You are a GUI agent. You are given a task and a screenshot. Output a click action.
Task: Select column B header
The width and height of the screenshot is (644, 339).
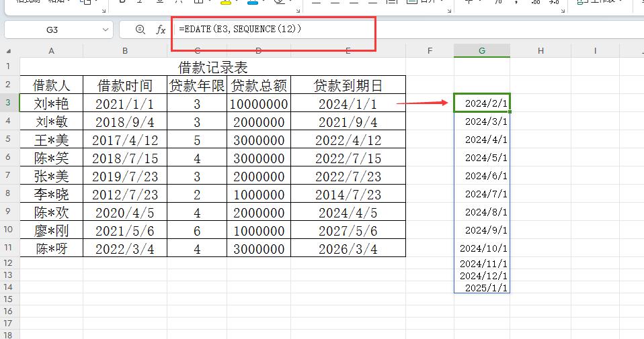pos(125,51)
